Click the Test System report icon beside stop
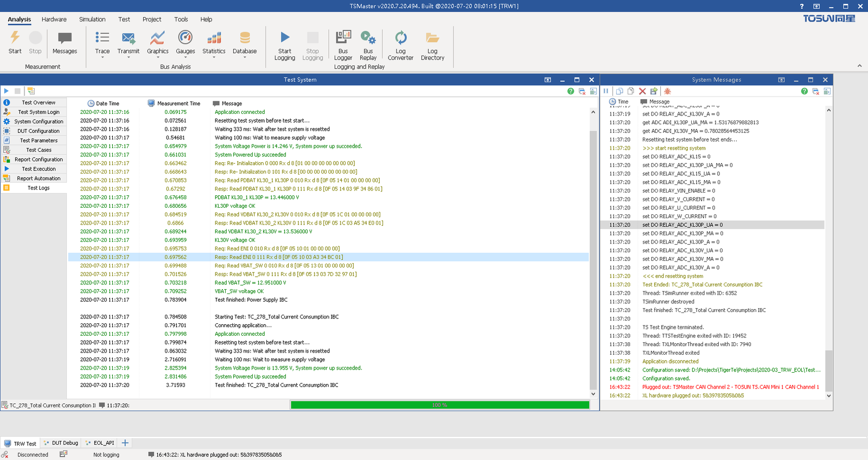Image resolution: width=868 pixels, height=460 pixels. click(31, 91)
